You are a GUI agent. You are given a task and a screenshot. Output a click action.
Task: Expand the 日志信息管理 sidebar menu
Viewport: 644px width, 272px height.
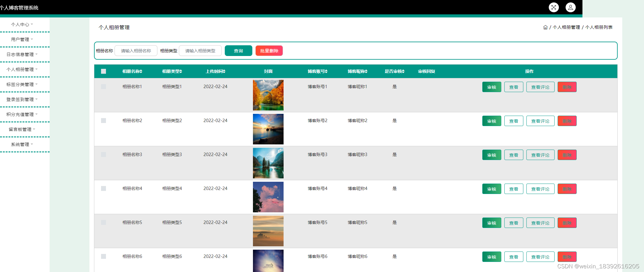pos(22,54)
